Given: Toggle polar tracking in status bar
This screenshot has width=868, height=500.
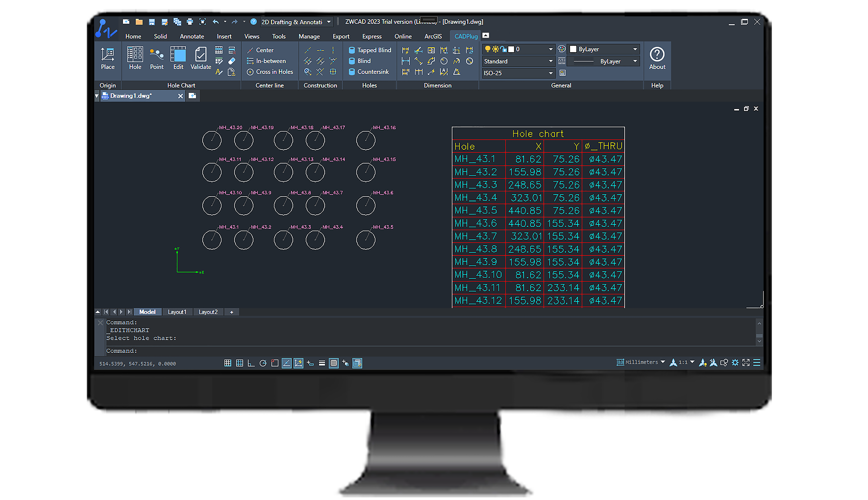Looking at the screenshot, I should (263, 363).
